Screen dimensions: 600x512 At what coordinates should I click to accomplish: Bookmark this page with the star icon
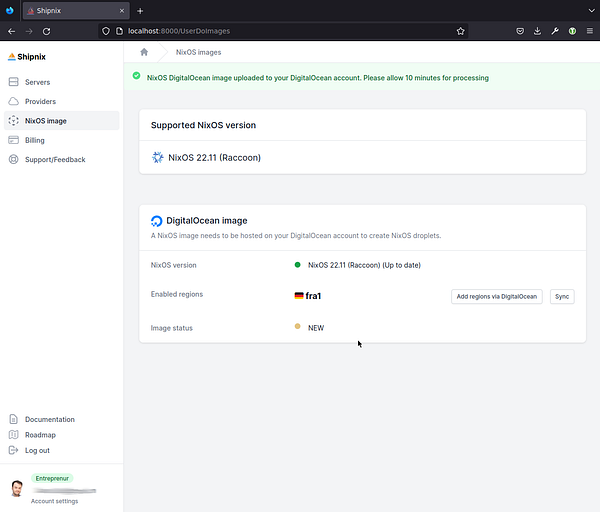(x=460, y=31)
